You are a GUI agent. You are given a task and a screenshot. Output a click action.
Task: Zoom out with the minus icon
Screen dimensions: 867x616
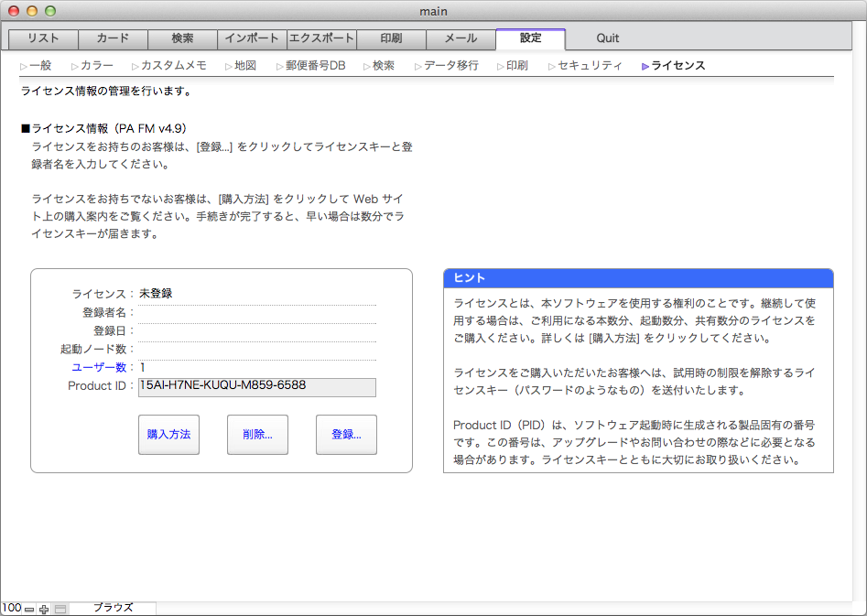[29, 610]
